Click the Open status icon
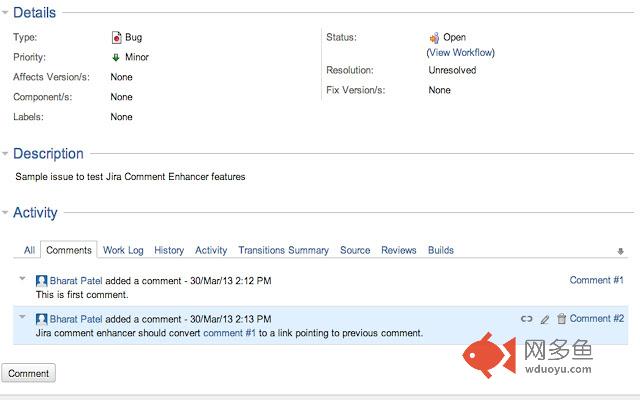Image resolution: width=640 pixels, height=400 pixels. 434,38
